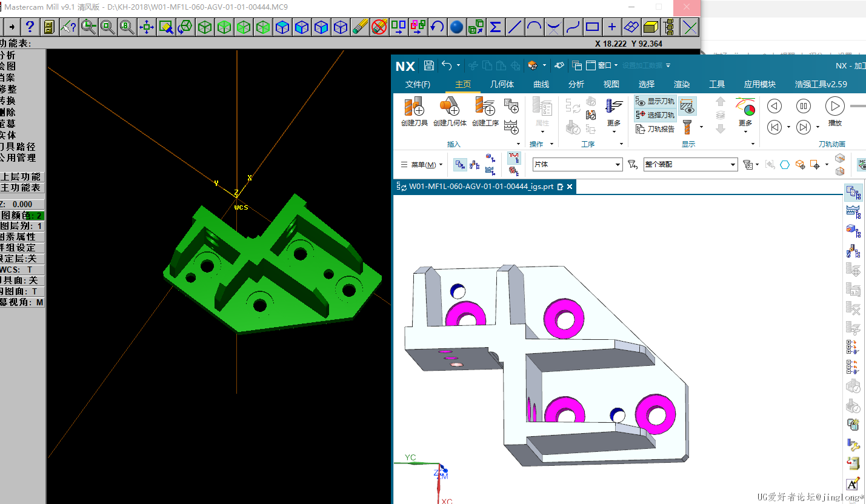The height and width of the screenshot is (504, 866).
Task: Click NX selection filter funnel reset icon
Action: click(633, 164)
